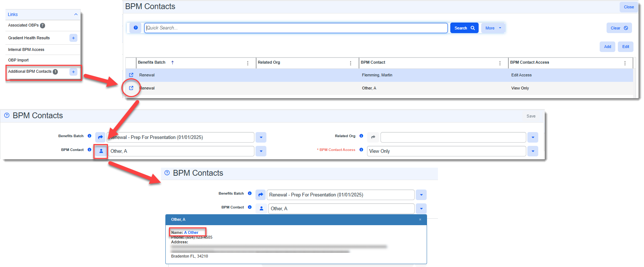The width and height of the screenshot is (644, 267).
Task: Open the Benefits Batch column options menu
Action: [248, 63]
